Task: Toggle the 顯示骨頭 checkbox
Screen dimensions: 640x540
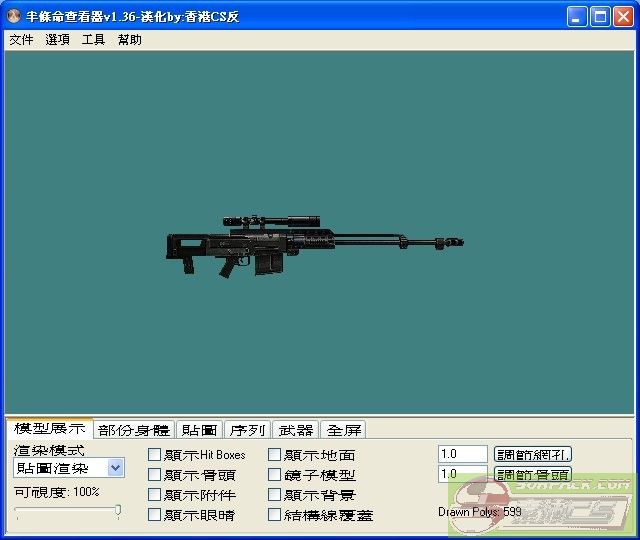Action: coord(154,475)
